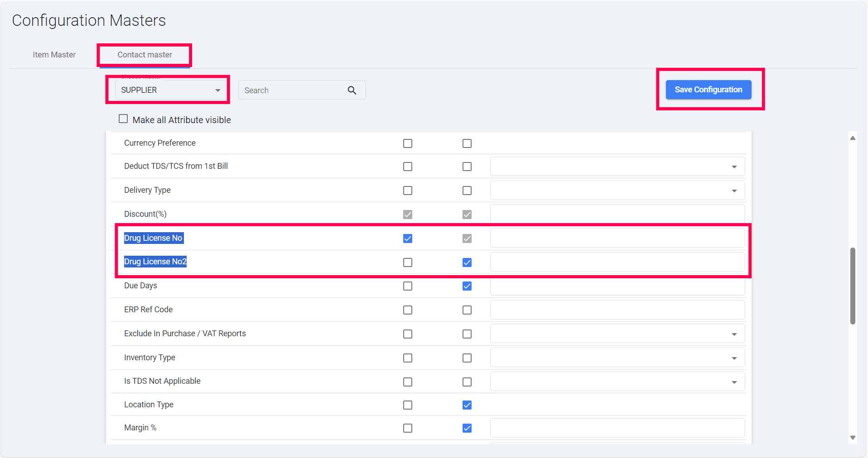868x458 pixels.
Task: Expand Deduct TDS/TCS from 1st Bill dropdown
Action: click(x=617, y=167)
